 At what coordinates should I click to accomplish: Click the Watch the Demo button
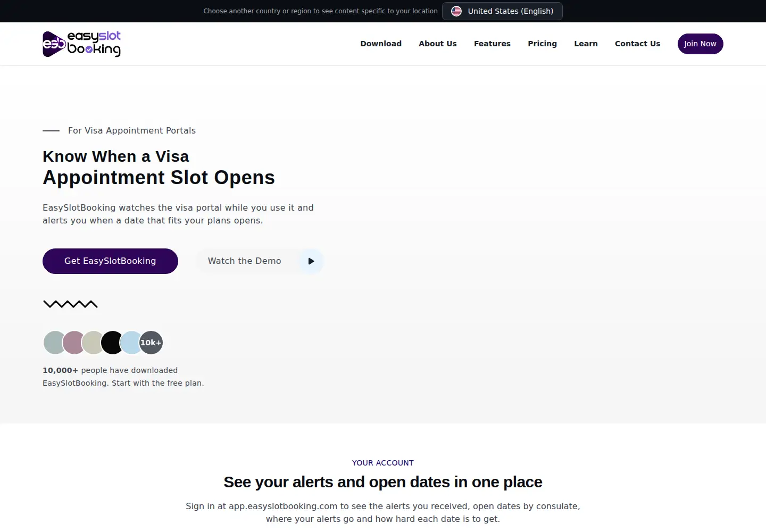tap(260, 261)
